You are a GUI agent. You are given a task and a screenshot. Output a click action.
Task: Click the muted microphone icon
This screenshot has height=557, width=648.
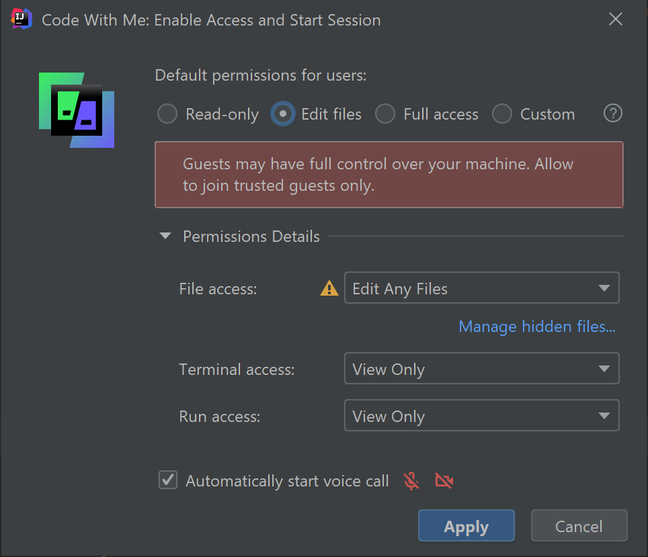[411, 481]
